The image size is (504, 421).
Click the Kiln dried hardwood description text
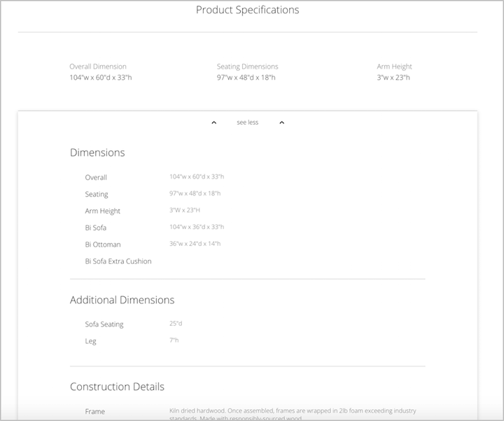pos(293,414)
